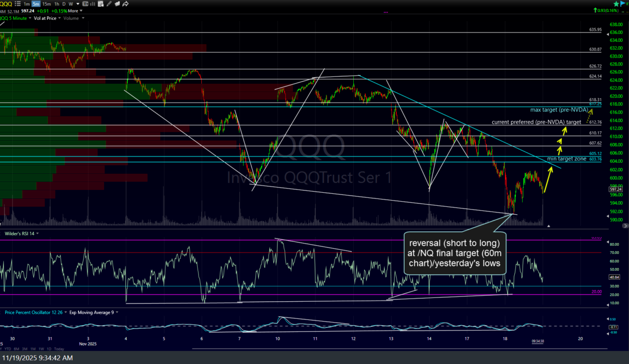This screenshot has height=364, width=629.
Task: Click the YTD range button
Action: (x=8, y=349)
